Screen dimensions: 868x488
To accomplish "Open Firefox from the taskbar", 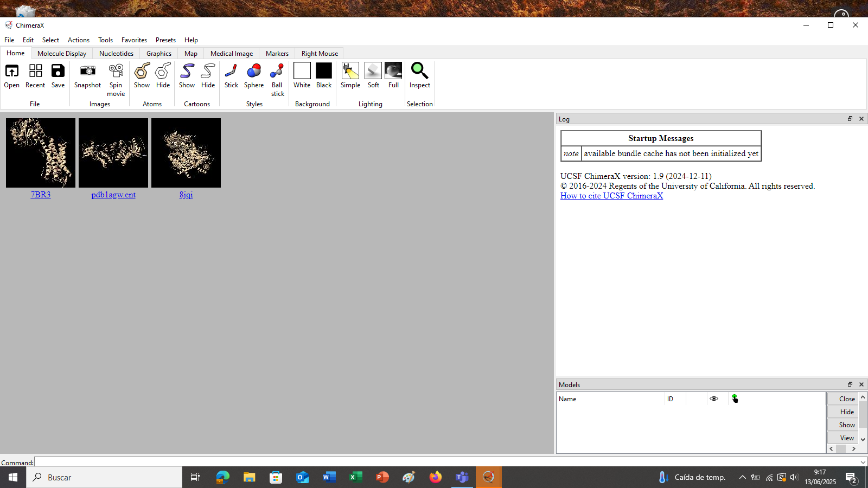I will coord(435,477).
